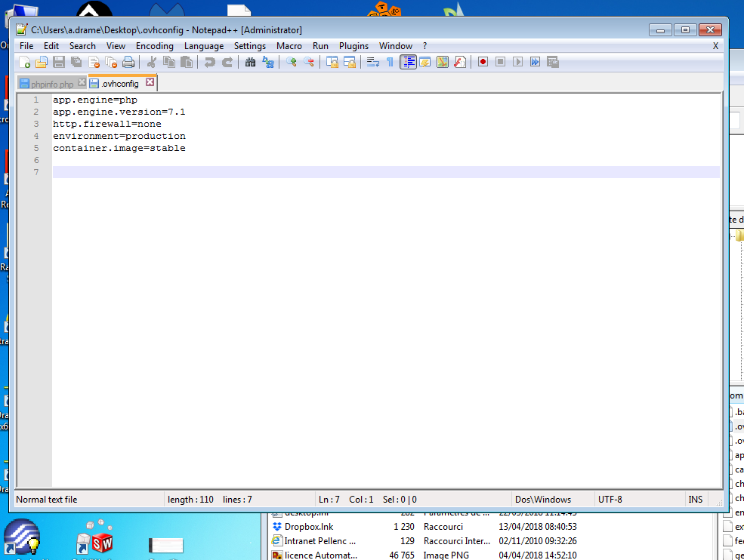This screenshot has height=560, width=744.
Task: Open the Plugins menu
Action: (353, 46)
